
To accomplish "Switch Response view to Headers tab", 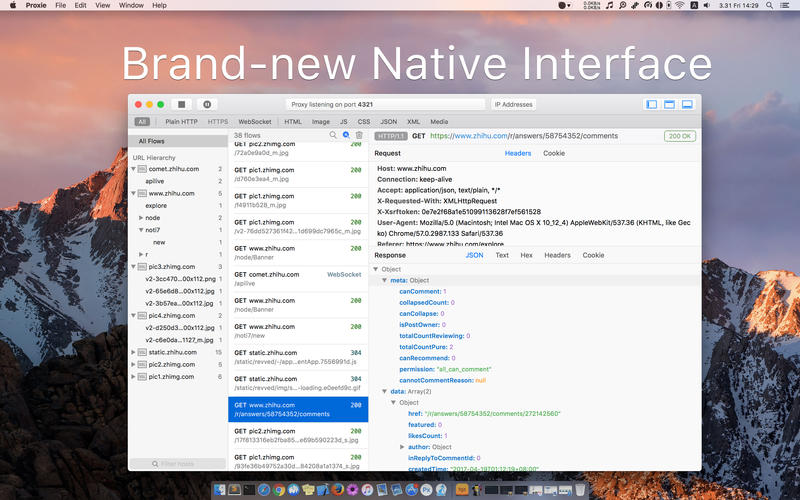I will pos(557,255).
